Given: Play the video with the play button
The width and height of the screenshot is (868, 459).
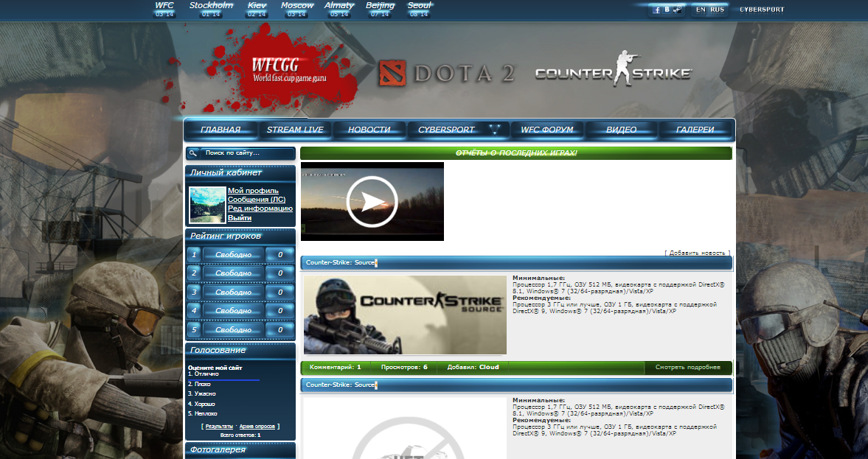Looking at the screenshot, I should click(x=372, y=201).
